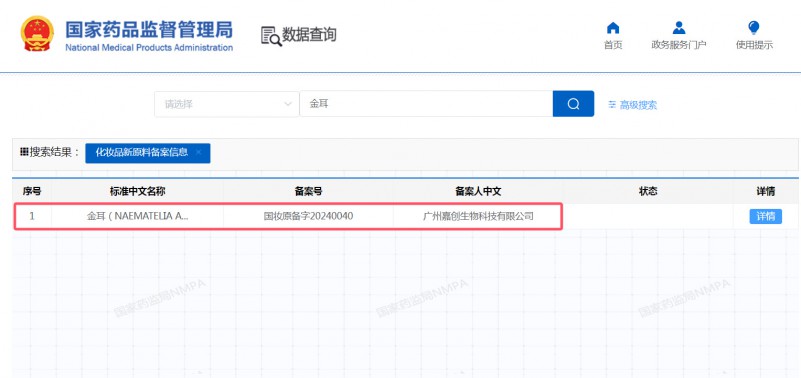Click the 状态 column header
Viewport: 801px width, 378px height.
click(x=648, y=192)
